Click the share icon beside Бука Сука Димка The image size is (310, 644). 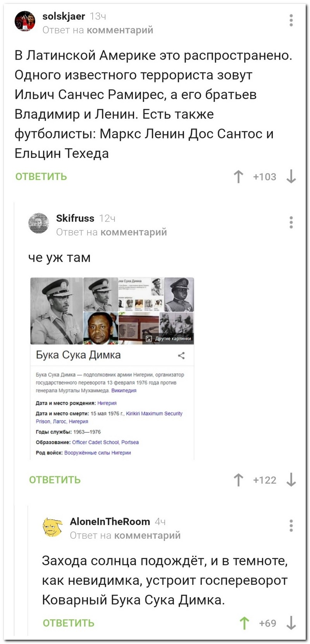tap(181, 355)
